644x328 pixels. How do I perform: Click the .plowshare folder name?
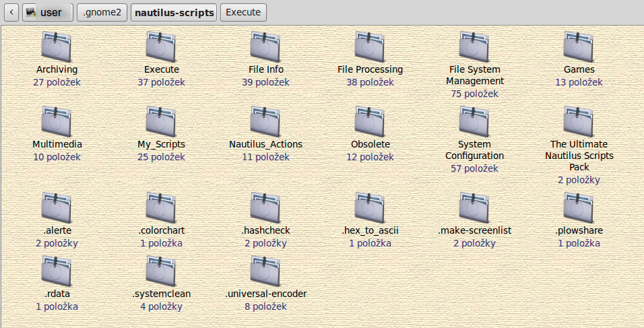(579, 231)
